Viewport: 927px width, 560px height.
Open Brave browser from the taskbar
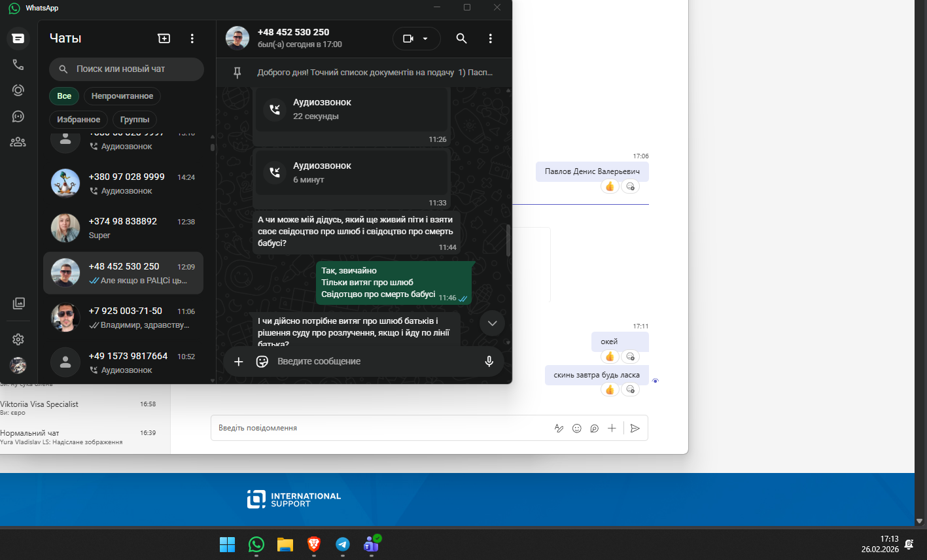tap(314, 544)
